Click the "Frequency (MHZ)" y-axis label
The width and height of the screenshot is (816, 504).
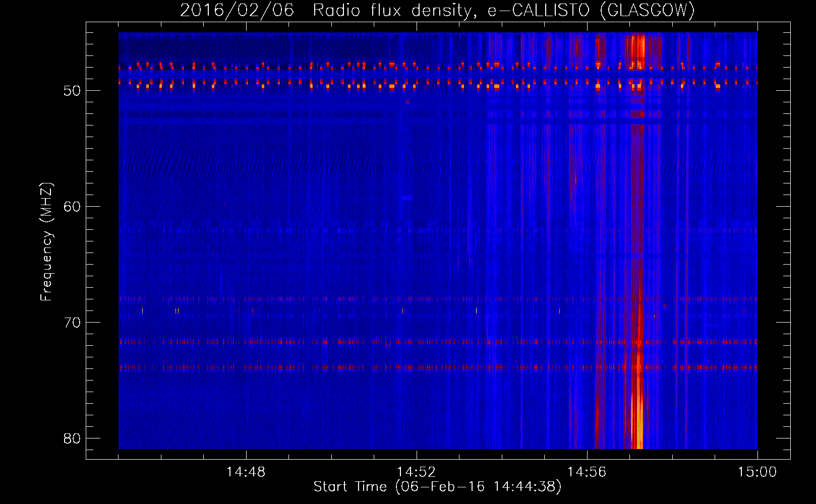tap(46, 242)
